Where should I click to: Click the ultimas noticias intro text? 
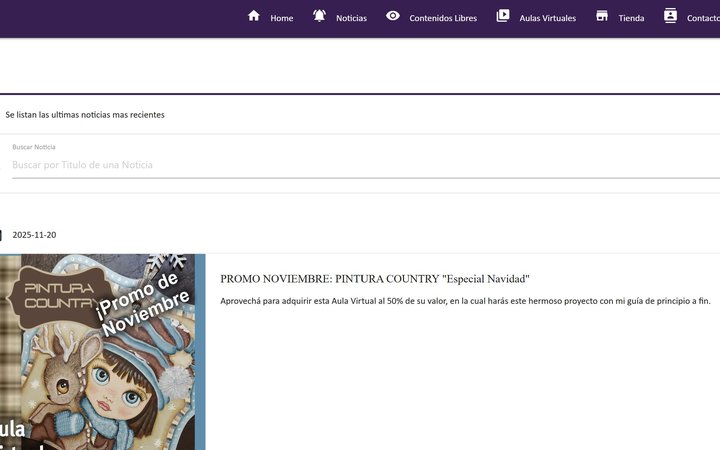pos(84,115)
